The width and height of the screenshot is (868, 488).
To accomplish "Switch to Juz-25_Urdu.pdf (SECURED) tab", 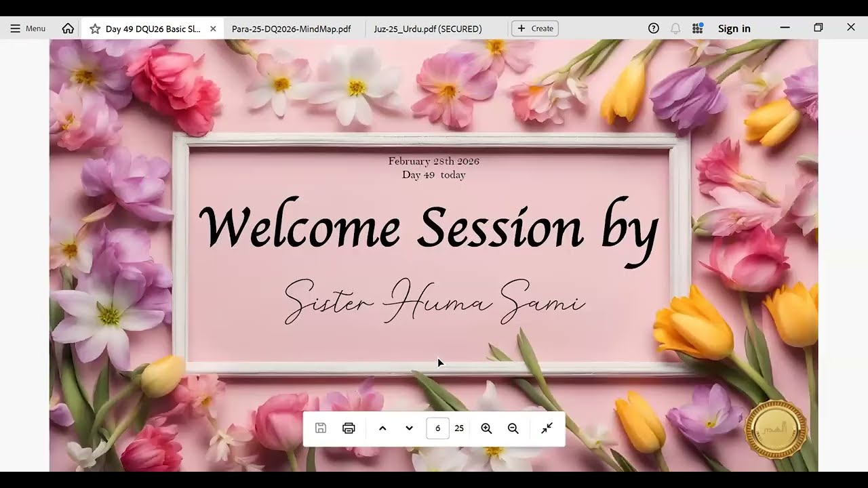I will coord(428,29).
